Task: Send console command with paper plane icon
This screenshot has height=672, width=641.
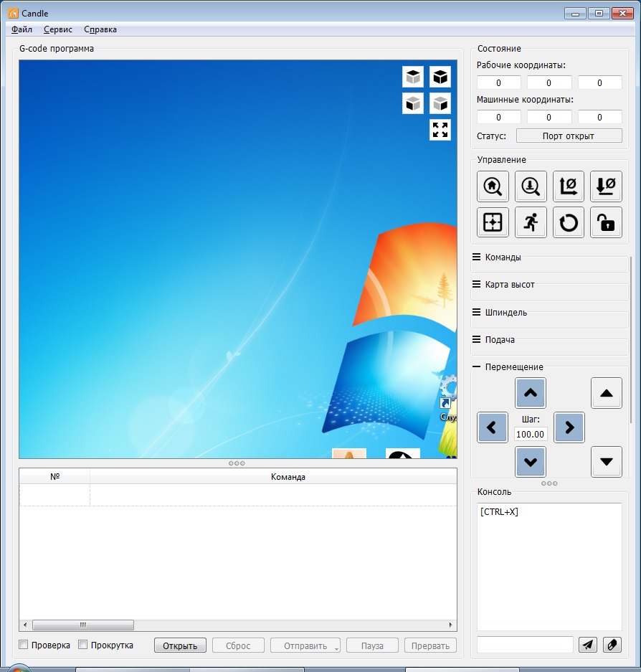Action: point(588,645)
